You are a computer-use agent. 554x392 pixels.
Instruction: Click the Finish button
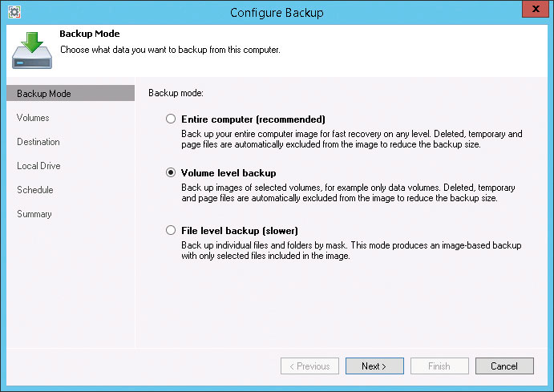[439, 366]
